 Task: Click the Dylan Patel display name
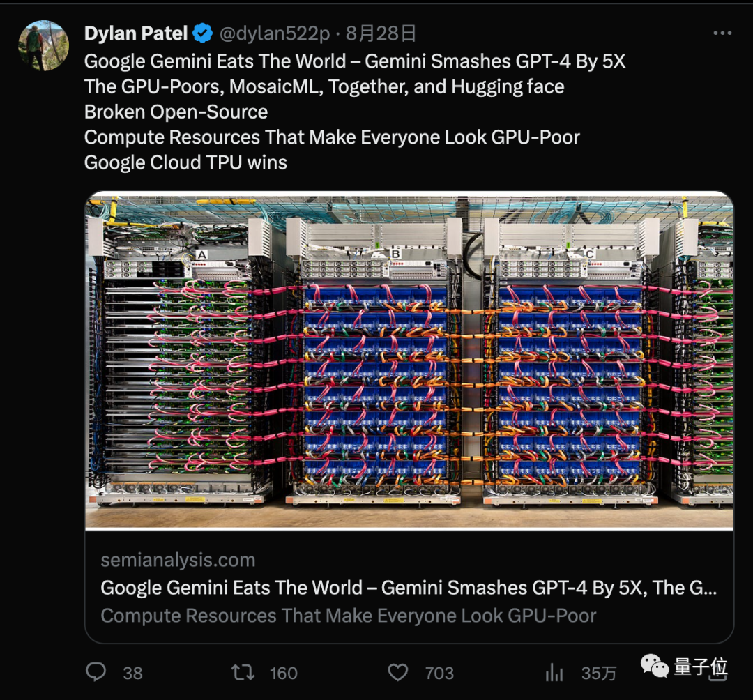click(137, 32)
